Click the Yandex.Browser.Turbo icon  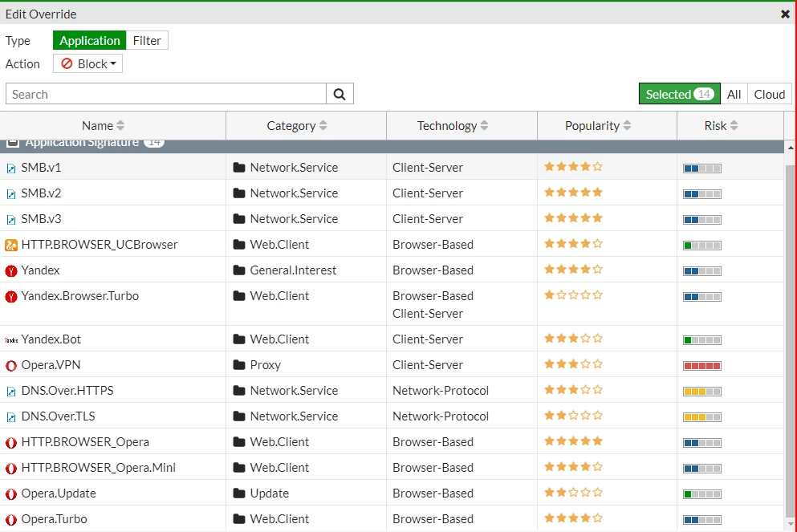11,296
